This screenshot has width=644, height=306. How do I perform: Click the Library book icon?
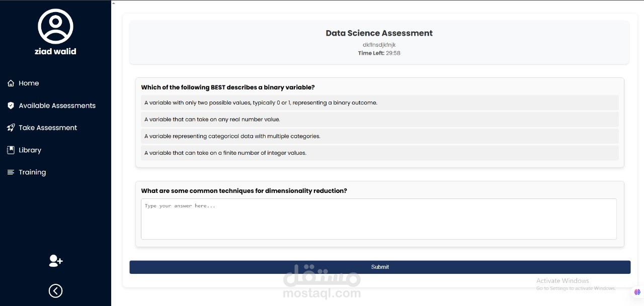coord(11,150)
